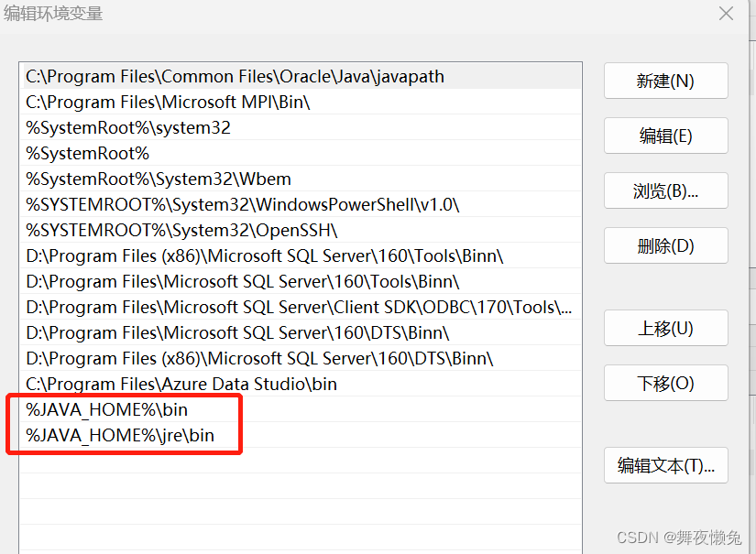This screenshot has width=756, height=554.
Task: Click the 编辑(E) button
Action: (x=666, y=136)
